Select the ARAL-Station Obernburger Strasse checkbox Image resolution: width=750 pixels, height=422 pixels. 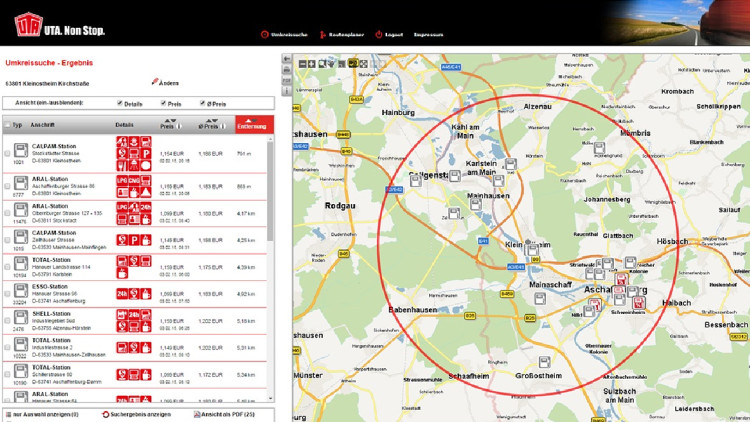7,213
